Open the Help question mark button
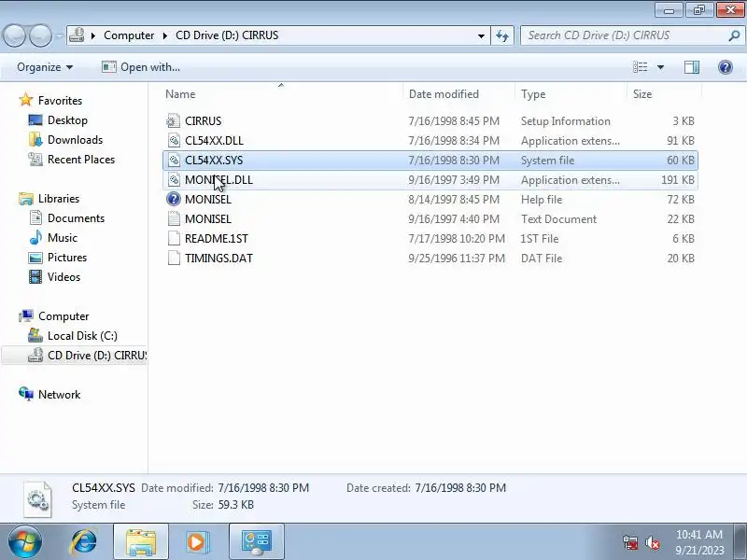Image resolution: width=747 pixels, height=560 pixels. (726, 67)
